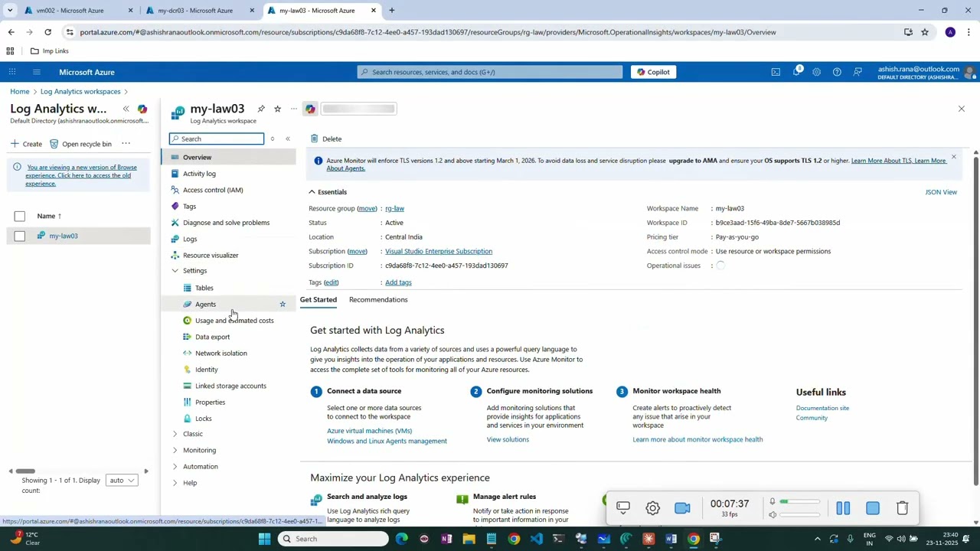980x551 pixels.
Task: Open Resource visualizer
Action: point(211,256)
